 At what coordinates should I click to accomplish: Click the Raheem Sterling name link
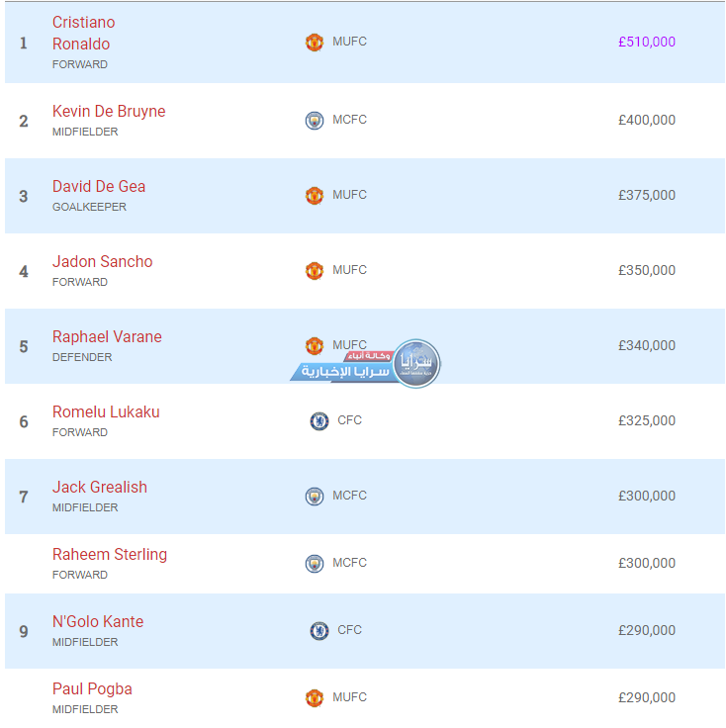pyautogui.click(x=110, y=555)
